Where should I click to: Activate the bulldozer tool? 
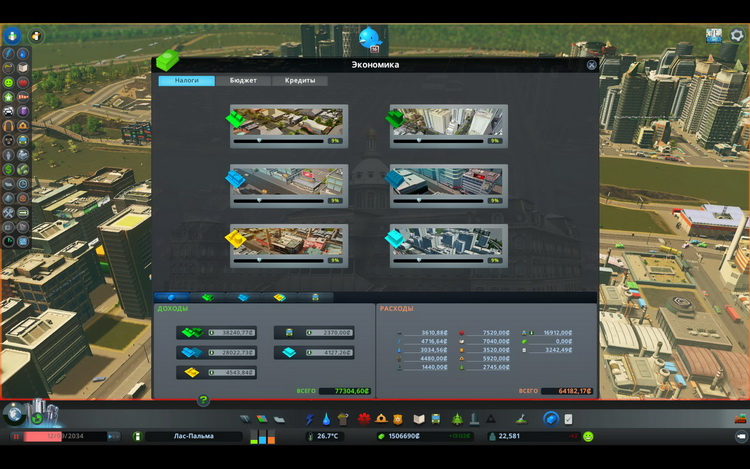click(740, 419)
